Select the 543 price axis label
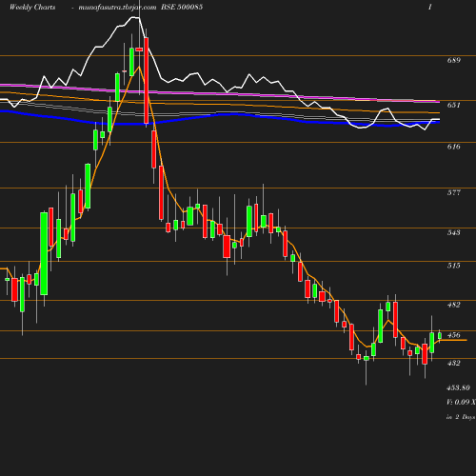 453,232
